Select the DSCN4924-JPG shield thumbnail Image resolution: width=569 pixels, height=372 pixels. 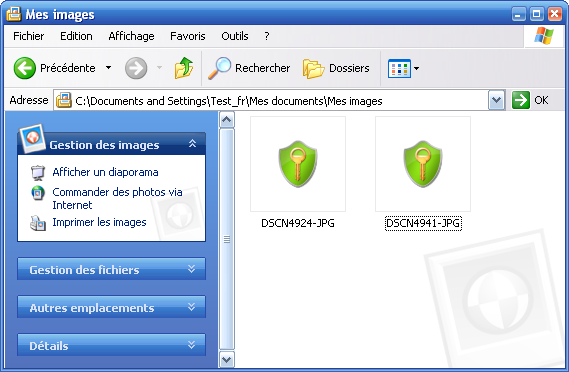click(x=298, y=164)
